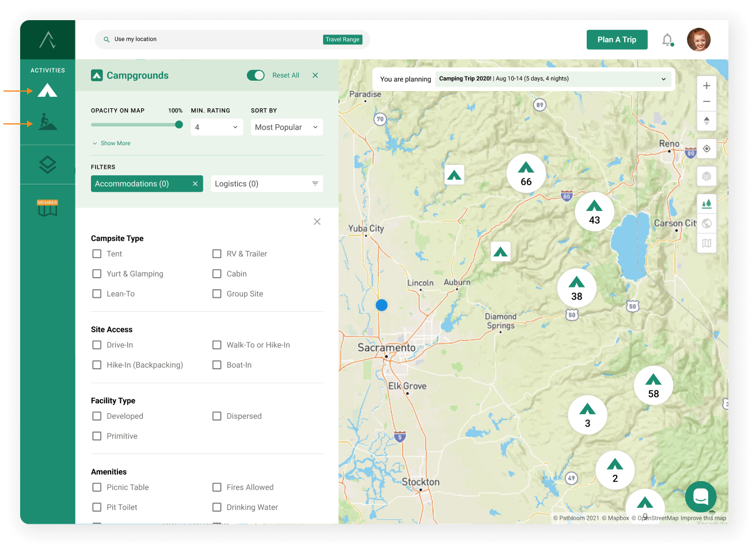Open the map layers sidebar icon
The height and width of the screenshot is (552, 756).
click(x=47, y=165)
